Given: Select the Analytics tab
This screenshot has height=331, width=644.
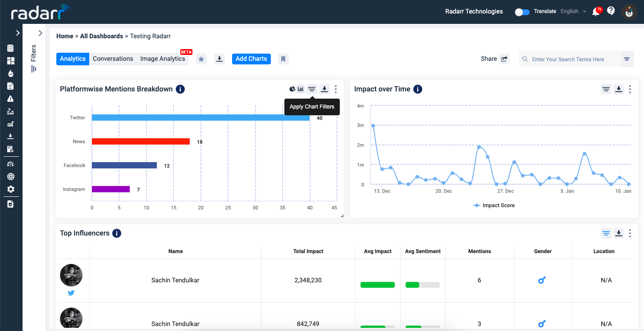Looking at the screenshot, I should tap(73, 59).
